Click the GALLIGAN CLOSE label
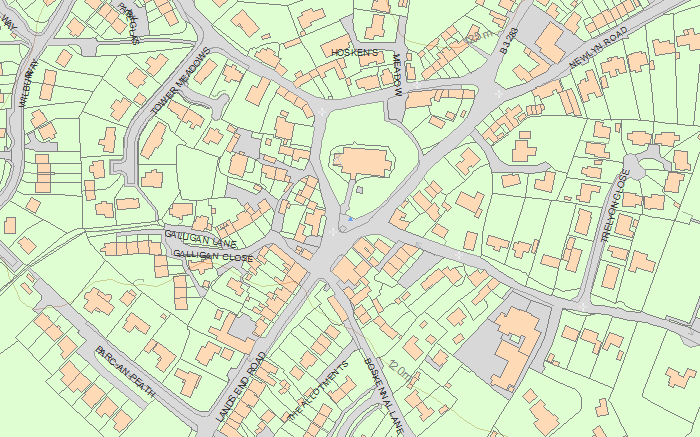The width and height of the screenshot is (700, 437). pos(213,256)
